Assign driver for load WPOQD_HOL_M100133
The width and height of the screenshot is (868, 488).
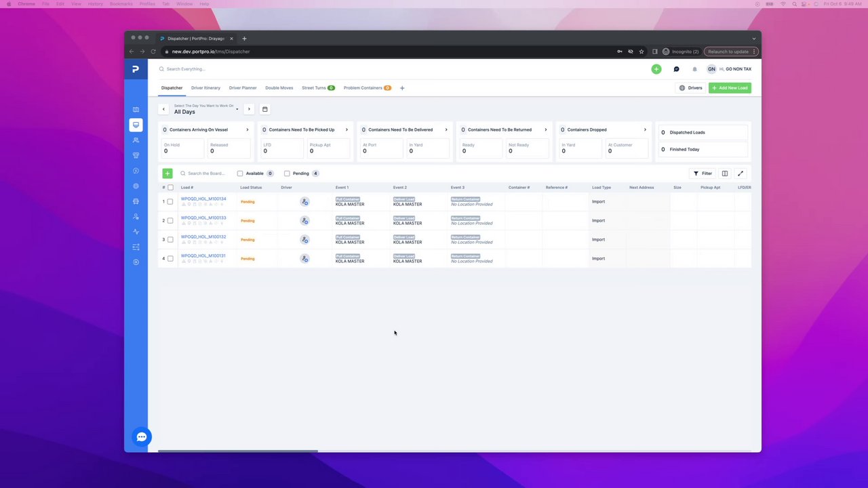[x=304, y=220]
